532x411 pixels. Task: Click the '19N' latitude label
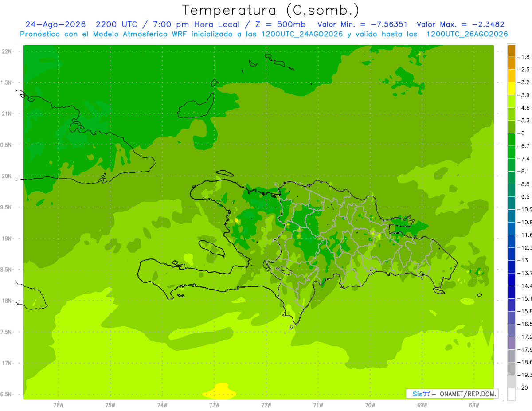pyautogui.click(x=7, y=239)
